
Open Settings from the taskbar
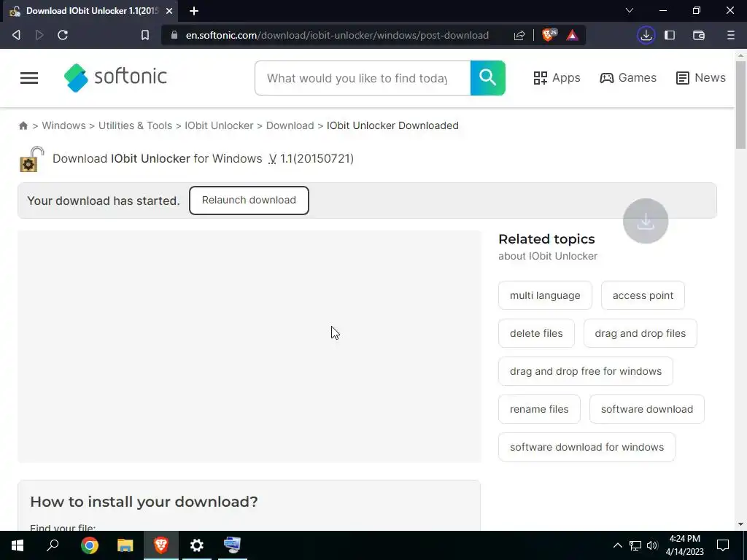(197, 545)
